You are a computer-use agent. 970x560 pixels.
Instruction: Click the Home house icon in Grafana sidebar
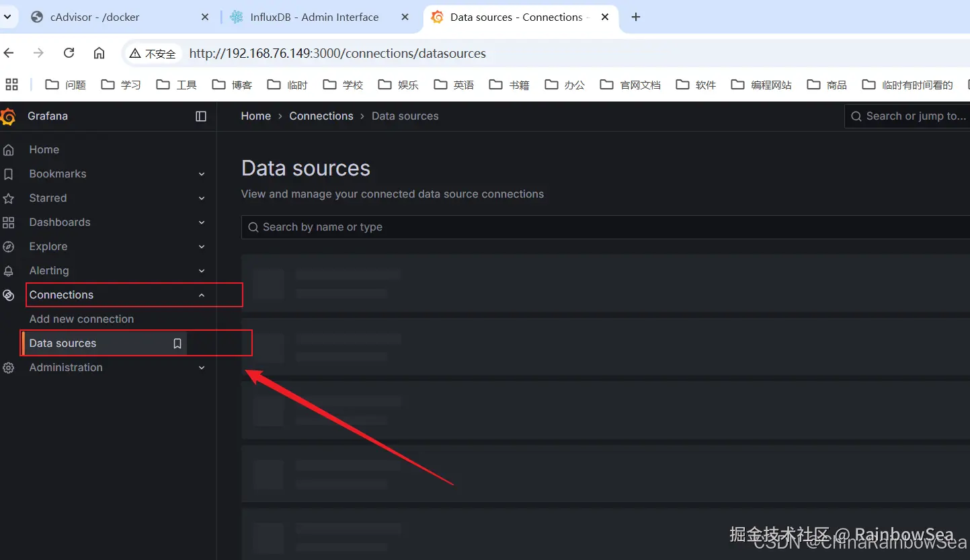9,150
